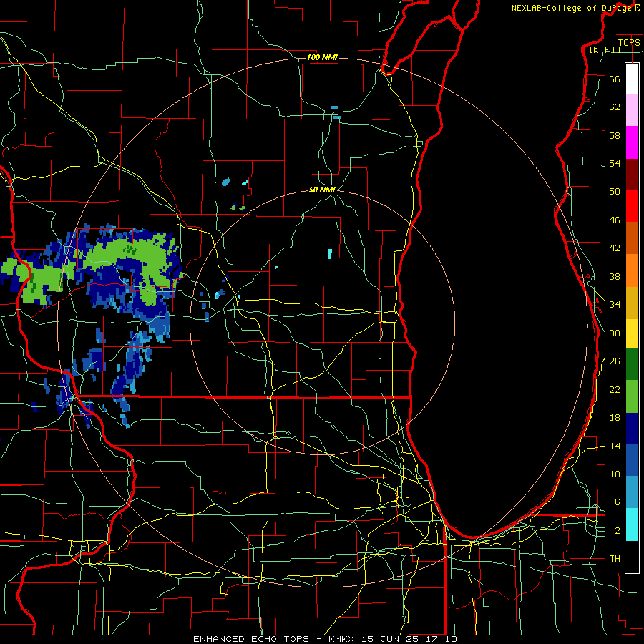
Task: Click the "30" legend value
Action: tap(615, 333)
